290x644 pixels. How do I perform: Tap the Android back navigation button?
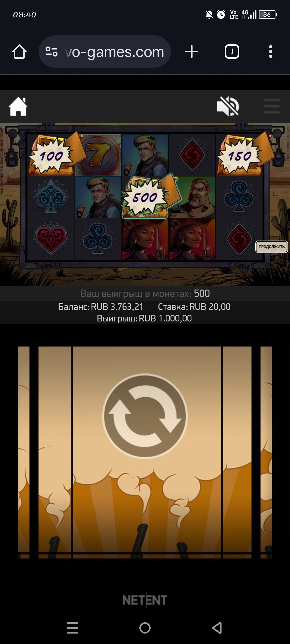[x=217, y=628]
